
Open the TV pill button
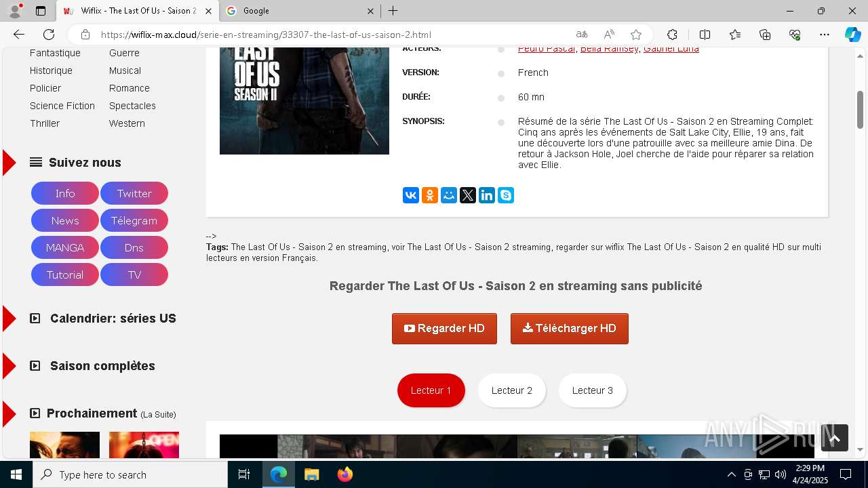(134, 274)
